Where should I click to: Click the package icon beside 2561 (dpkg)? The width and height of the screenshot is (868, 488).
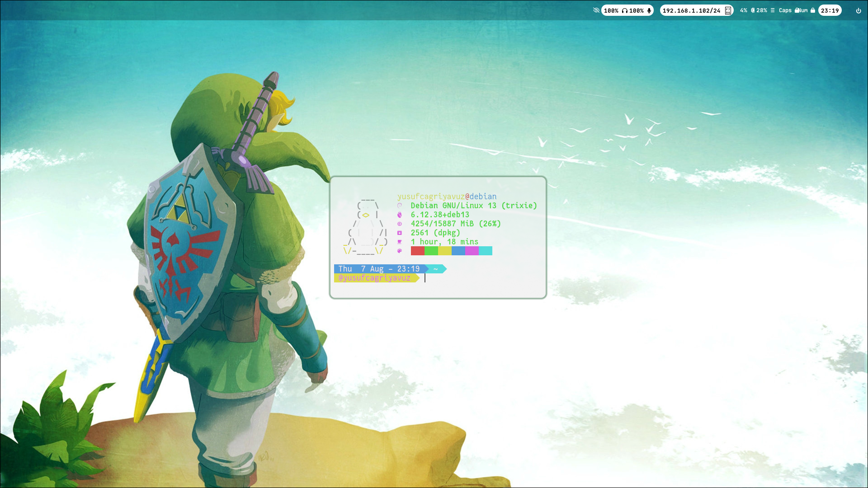[400, 233]
